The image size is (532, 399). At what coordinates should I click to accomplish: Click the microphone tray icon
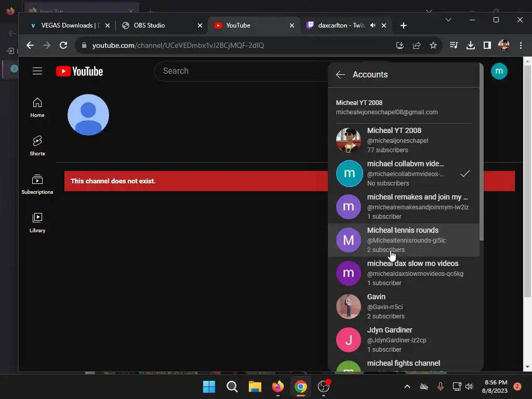point(441,387)
